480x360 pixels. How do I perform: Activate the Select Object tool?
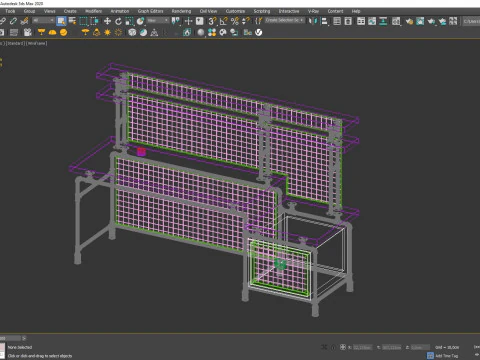click(61, 21)
